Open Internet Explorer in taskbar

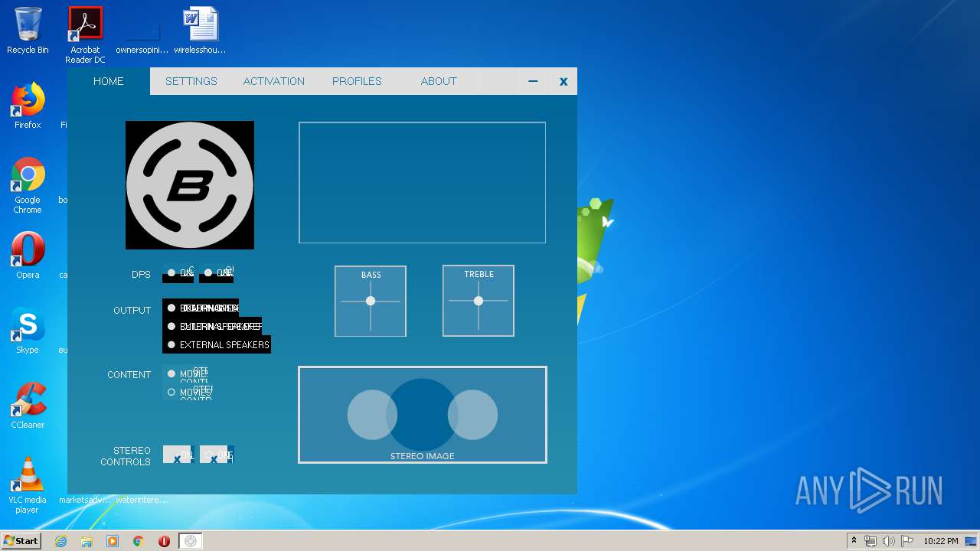[60, 541]
